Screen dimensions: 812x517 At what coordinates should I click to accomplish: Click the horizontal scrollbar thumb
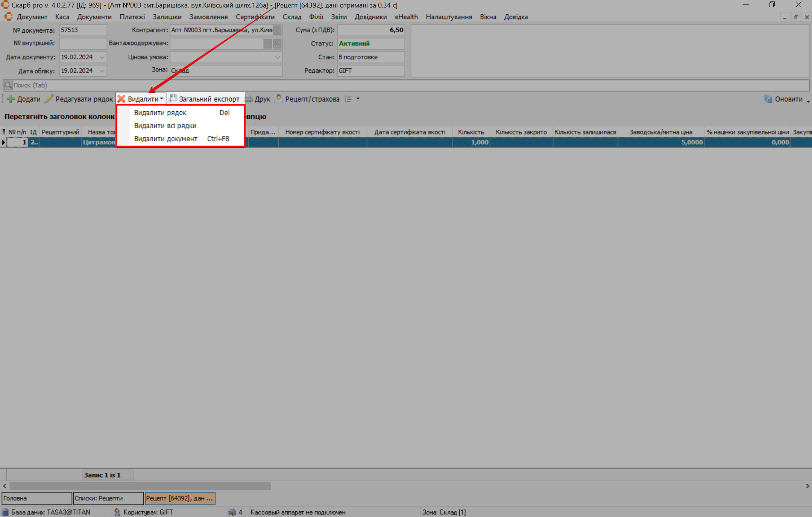[139, 486]
